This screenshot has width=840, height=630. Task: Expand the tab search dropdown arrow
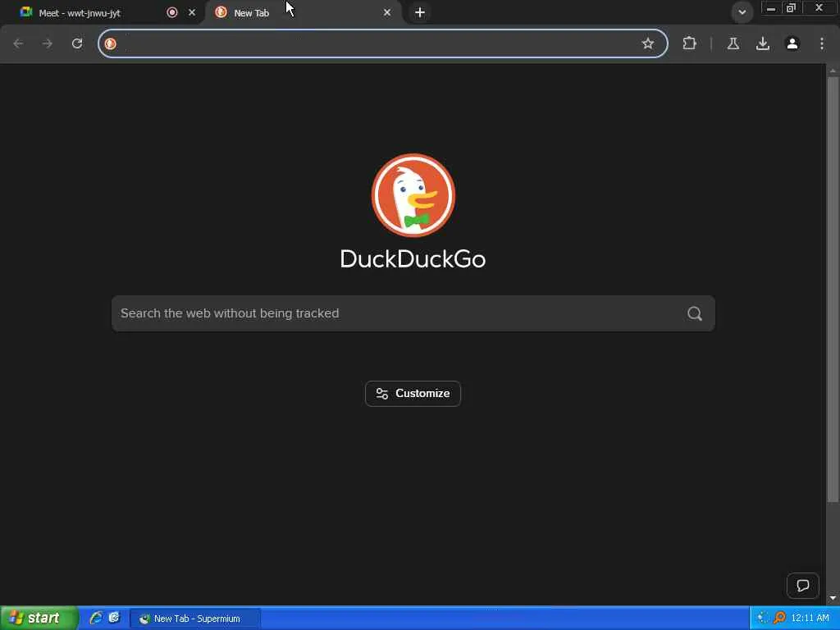click(742, 12)
